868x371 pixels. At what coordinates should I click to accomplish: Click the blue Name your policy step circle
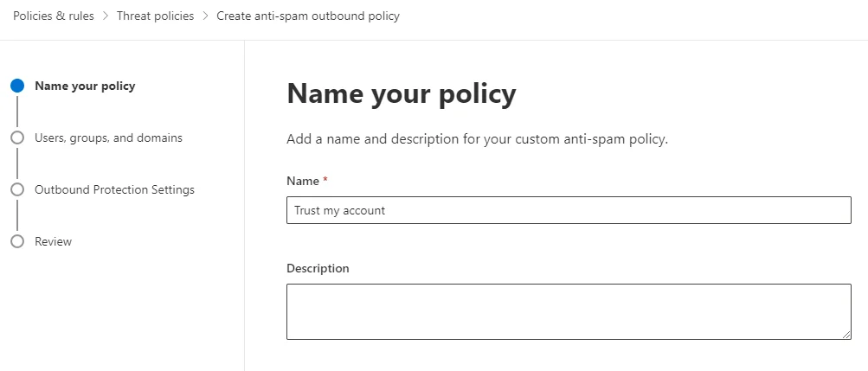17,86
